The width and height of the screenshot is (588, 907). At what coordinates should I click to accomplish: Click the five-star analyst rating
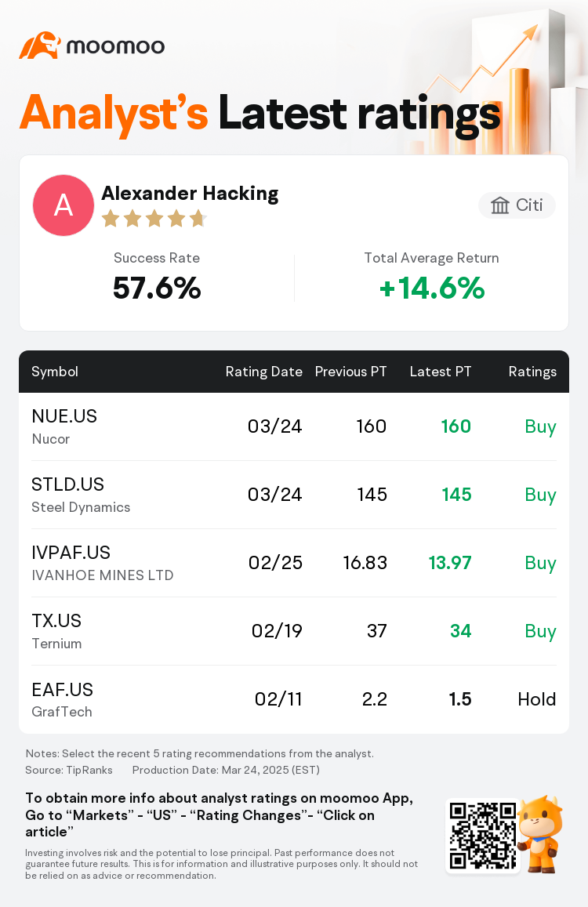click(x=154, y=219)
